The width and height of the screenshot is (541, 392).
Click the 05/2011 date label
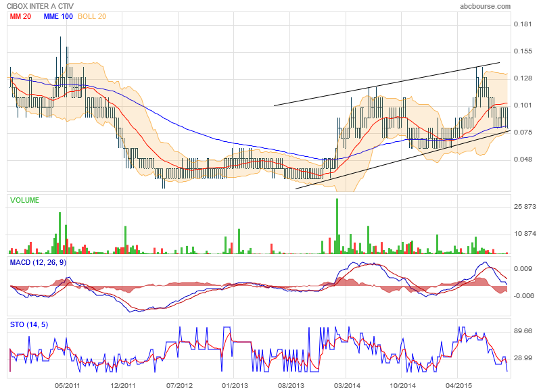[x=67, y=385]
